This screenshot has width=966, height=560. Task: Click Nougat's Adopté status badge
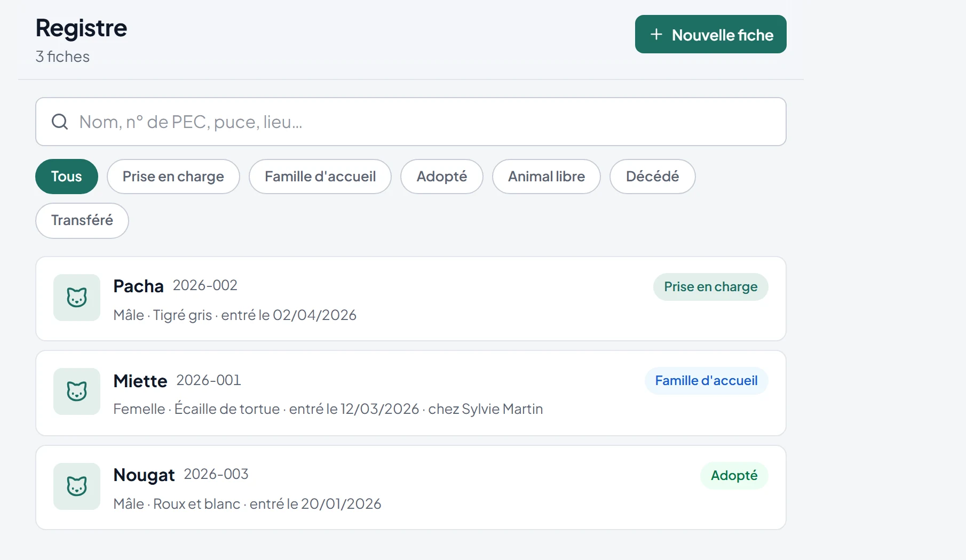[734, 476]
